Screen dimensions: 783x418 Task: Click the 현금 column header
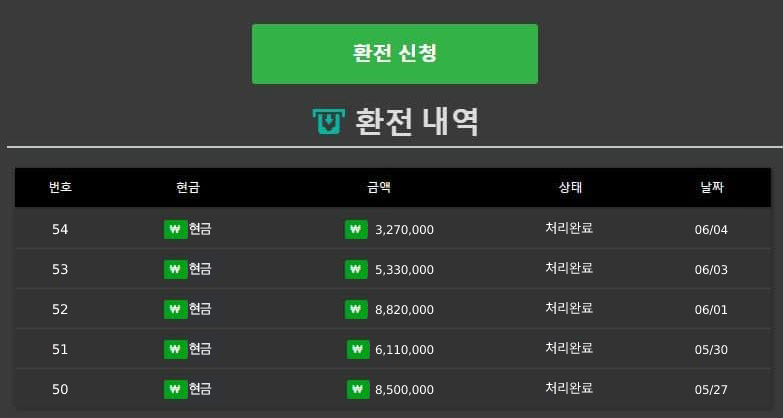188,187
